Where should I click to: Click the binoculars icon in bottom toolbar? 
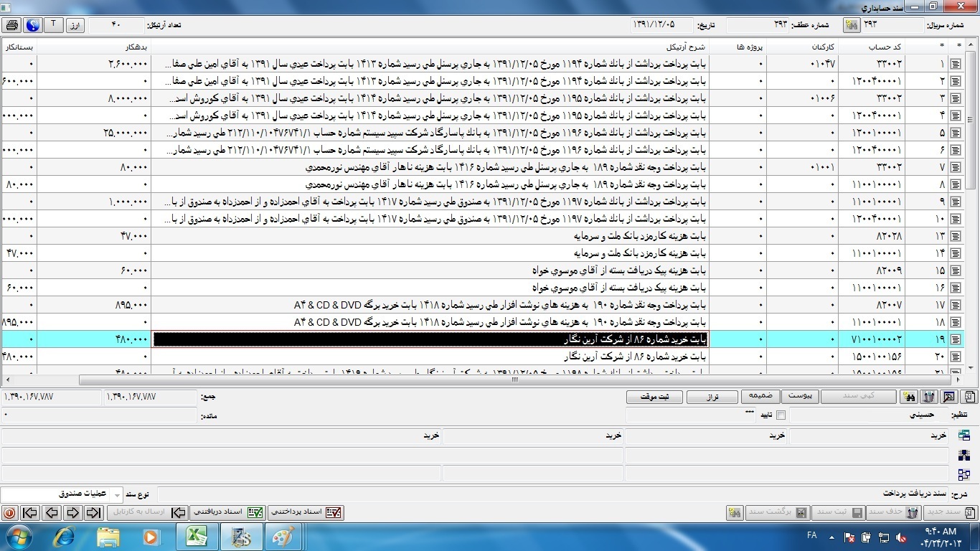click(734, 513)
